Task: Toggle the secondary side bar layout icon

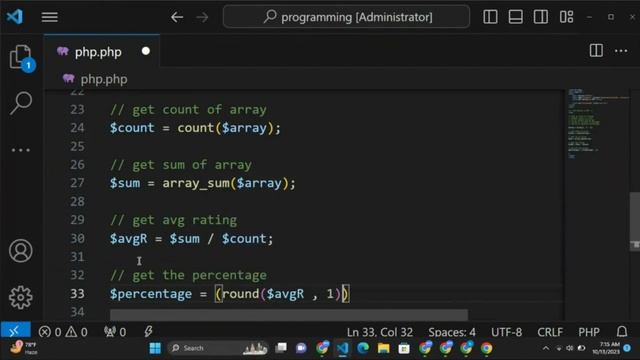Action: 541,17
